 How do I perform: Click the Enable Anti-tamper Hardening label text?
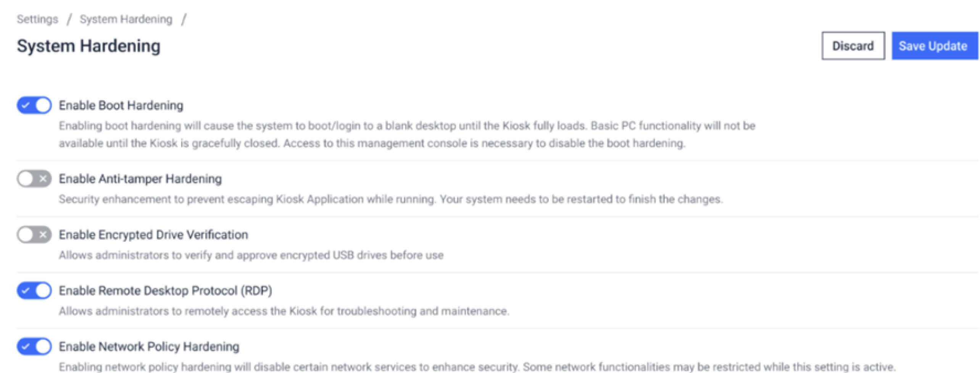tap(140, 178)
